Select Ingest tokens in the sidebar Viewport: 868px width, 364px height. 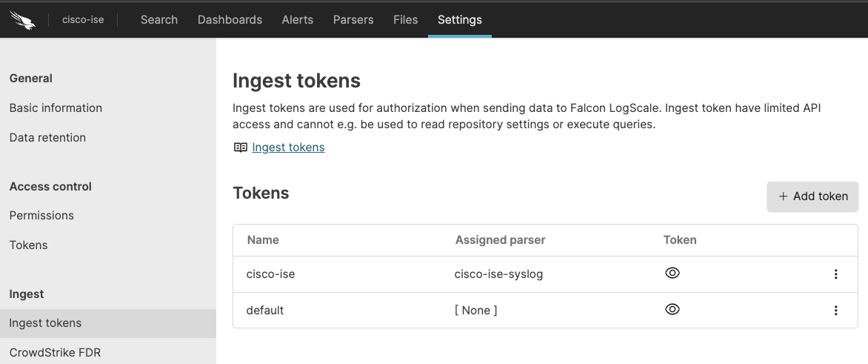(x=108, y=323)
